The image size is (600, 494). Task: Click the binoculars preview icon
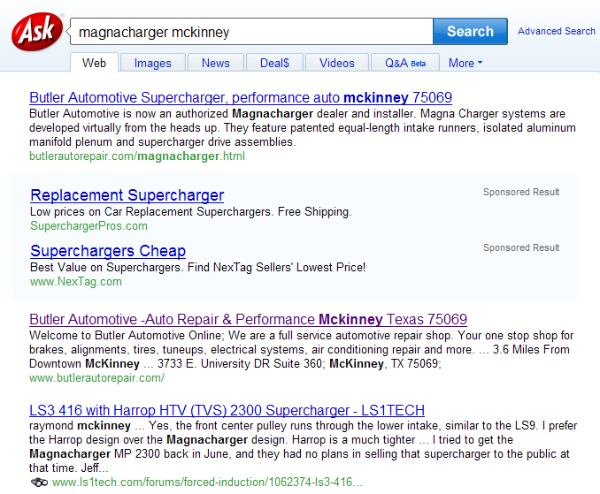[x=39, y=482]
